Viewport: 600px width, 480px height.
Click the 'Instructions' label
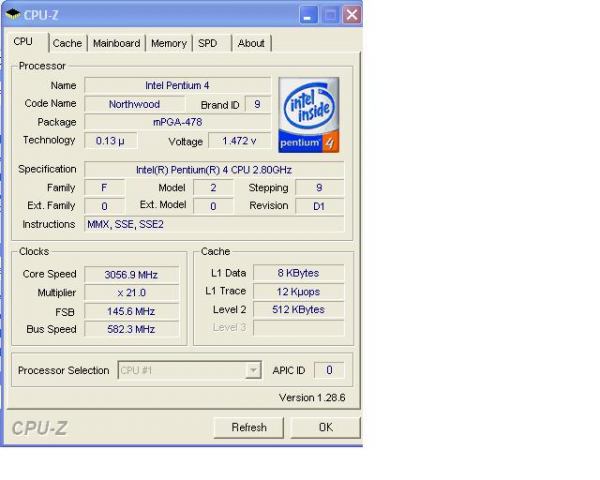pos(49,224)
